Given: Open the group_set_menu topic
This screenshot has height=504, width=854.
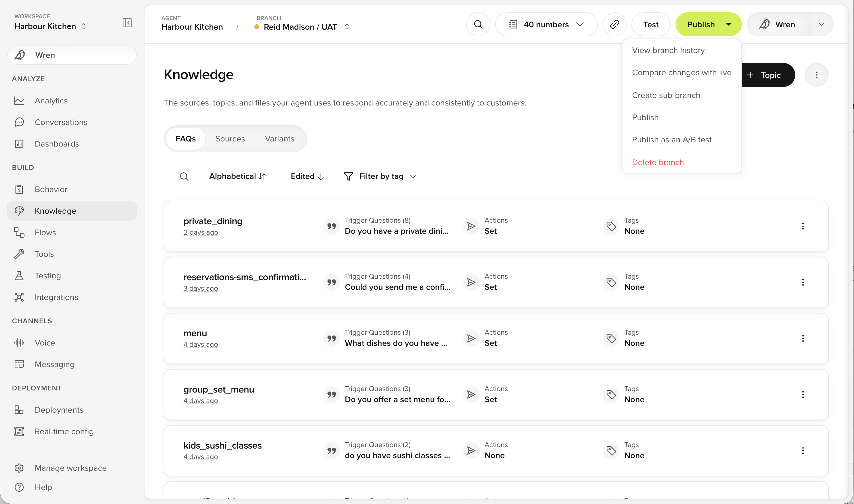Looking at the screenshot, I should coord(219,389).
